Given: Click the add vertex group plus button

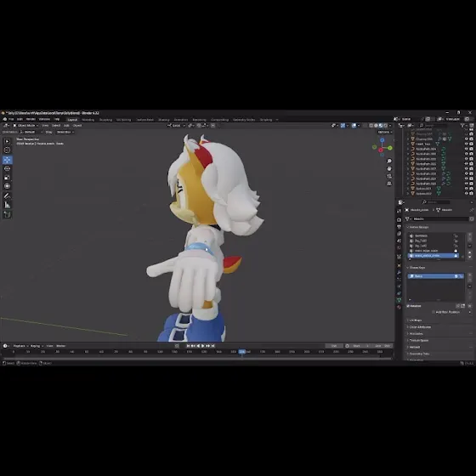Looking at the screenshot, I should [469, 235].
